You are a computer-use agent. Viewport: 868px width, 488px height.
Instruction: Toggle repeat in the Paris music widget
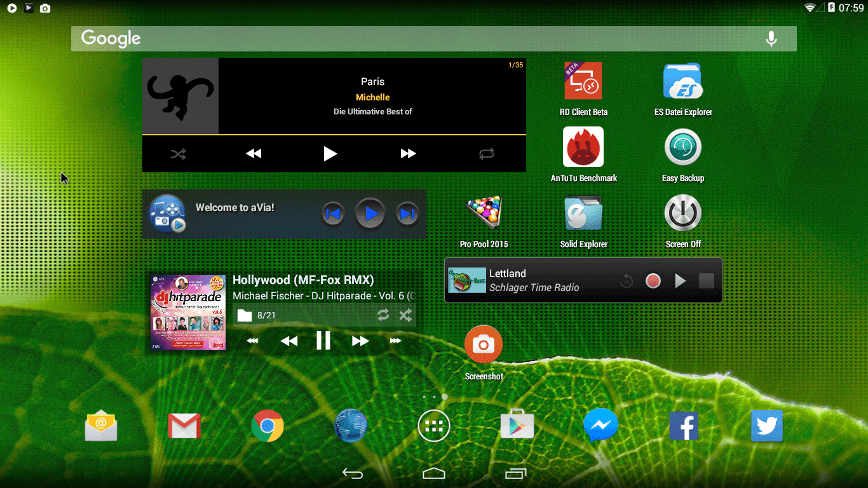click(x=487, y=154)
